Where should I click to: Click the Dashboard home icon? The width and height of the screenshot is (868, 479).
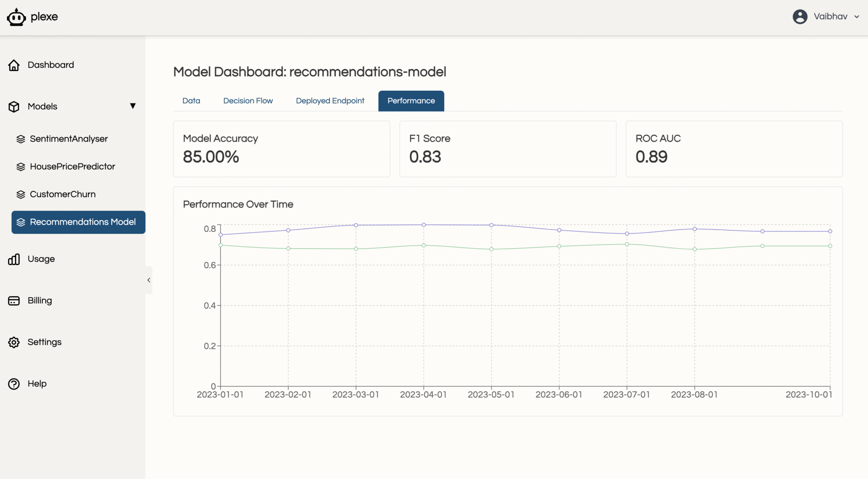(x=14, y=65)
